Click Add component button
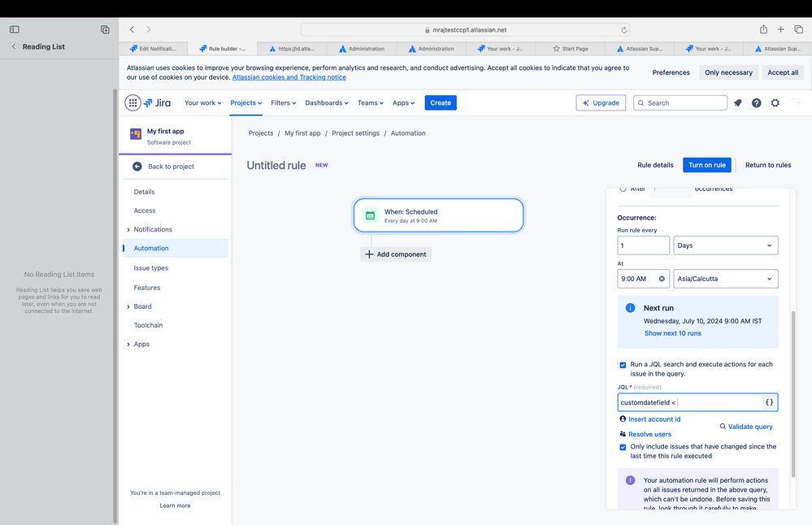This screenshot has width=812, height=525. [396, 254]
